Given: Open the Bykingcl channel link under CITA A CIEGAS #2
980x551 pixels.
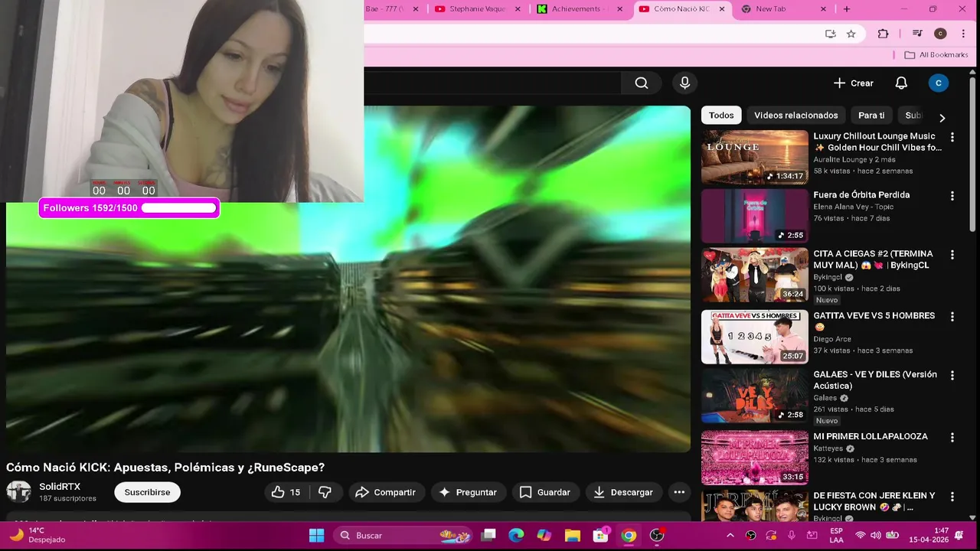Looking at the screenshot, I should tap(827, 277).
